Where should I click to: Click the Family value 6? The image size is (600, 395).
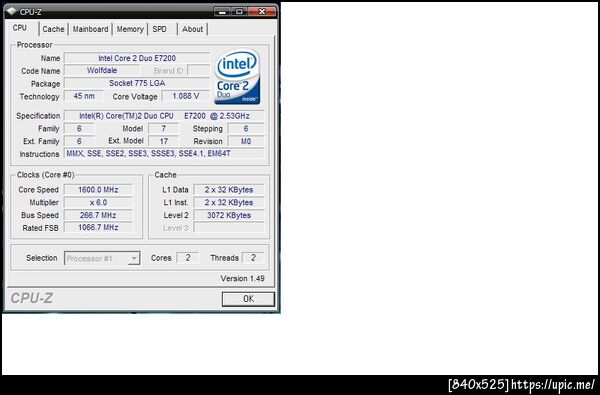tap(79, 129)
